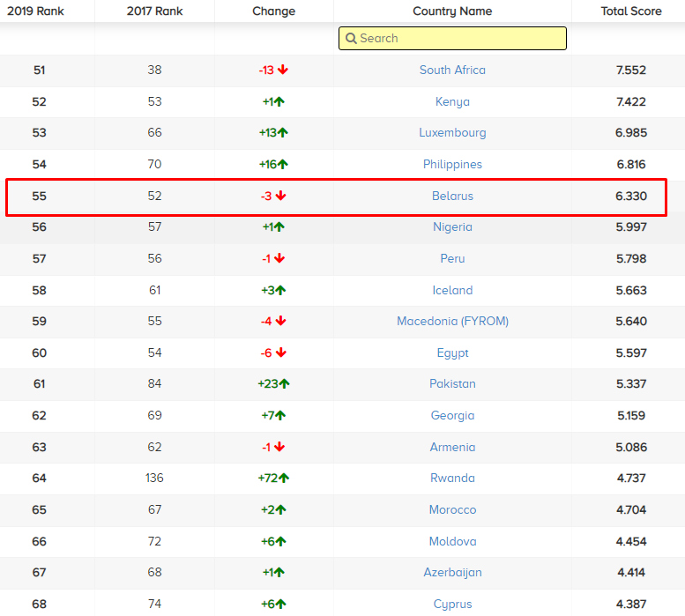Click the red down arrow in Belarus row

coord(281,197)
